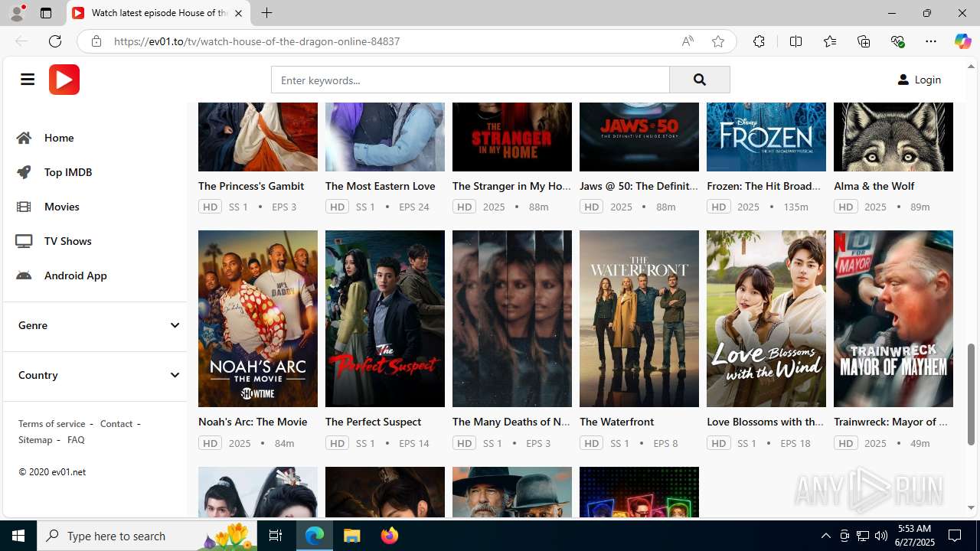Click the Top IMDB rocket icon

24,172
